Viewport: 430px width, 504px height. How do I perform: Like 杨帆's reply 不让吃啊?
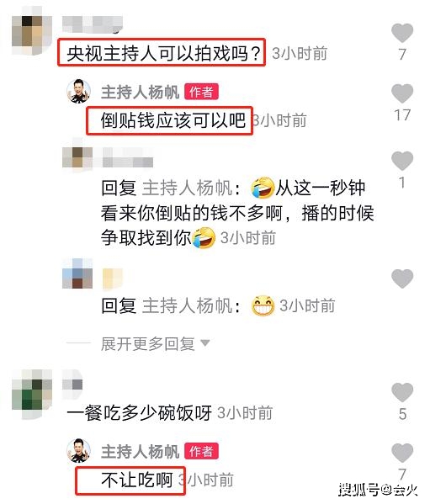tap(402, 453)
